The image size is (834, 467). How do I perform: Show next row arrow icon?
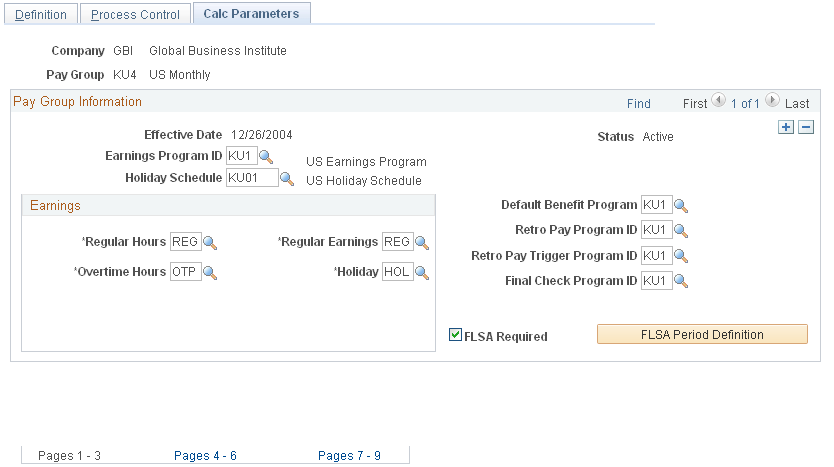click(772, 100)
